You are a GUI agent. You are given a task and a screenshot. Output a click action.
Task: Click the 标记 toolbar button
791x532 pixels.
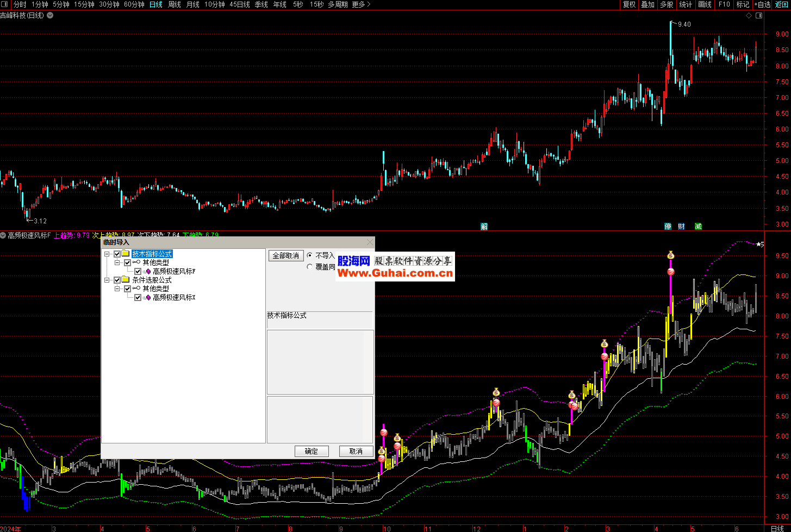click(743, 4)
